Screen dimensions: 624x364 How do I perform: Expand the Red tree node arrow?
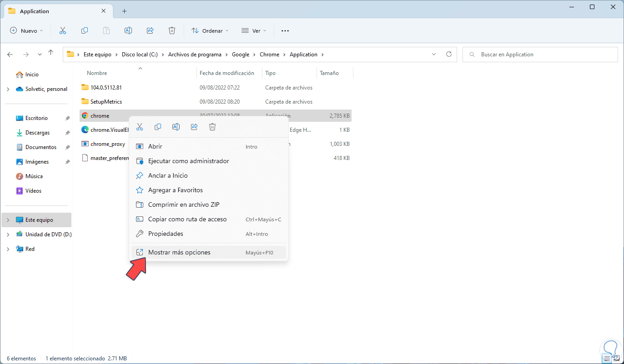pyautogui.click(x=8, y=249)
